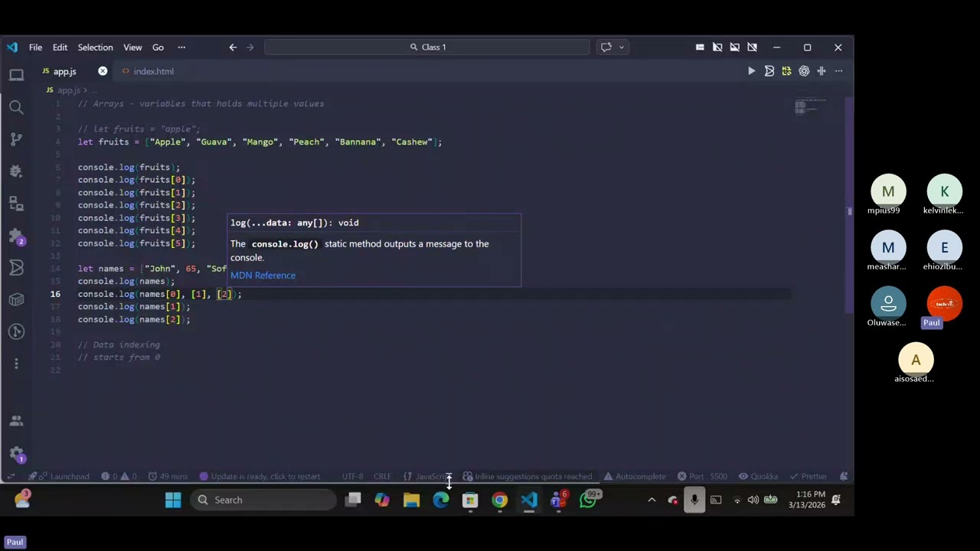Open the MDN Reference link

click(x=263, y=275)
